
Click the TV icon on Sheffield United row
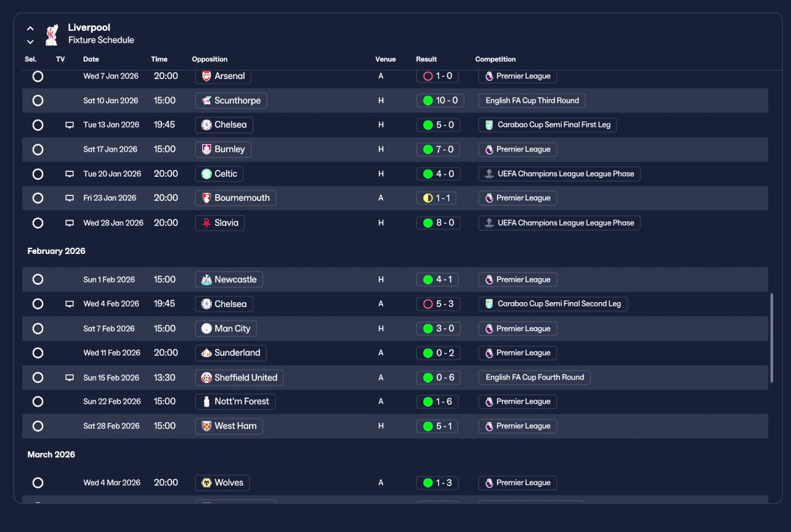[x=70, y=378]
